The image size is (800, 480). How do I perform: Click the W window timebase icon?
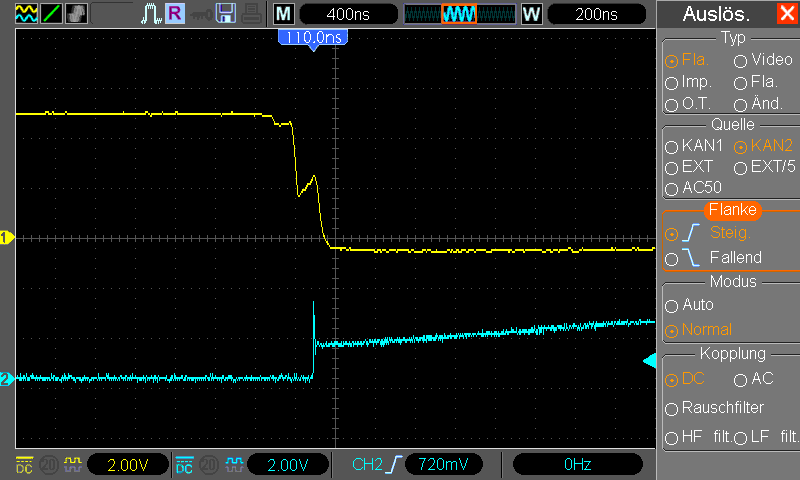click(532, 14)
